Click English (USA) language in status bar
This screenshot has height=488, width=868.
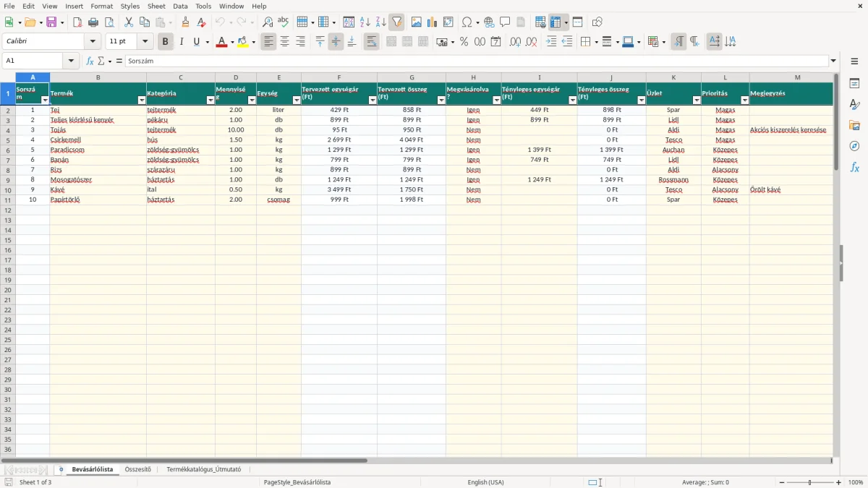(485, 482)
